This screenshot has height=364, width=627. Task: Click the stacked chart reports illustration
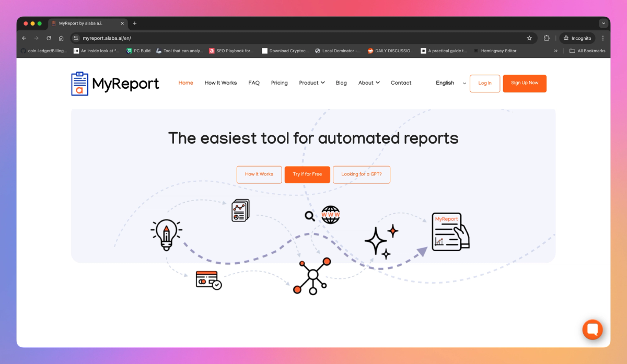[x=240, y=210]
